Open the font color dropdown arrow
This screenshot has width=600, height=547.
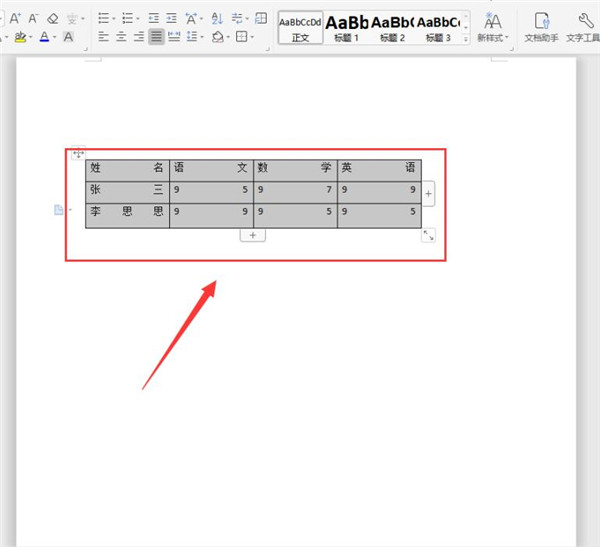coord(55,37)
